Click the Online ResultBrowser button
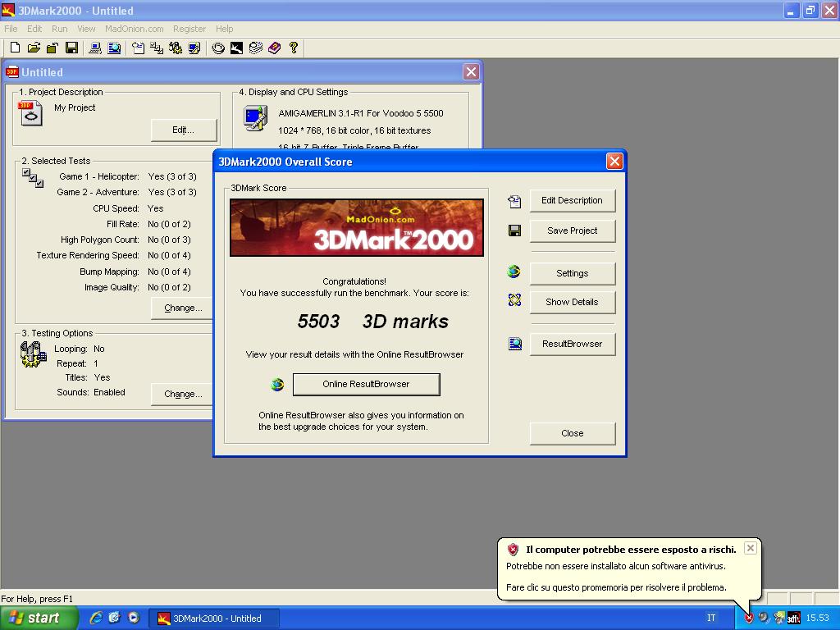Image resolution: width=840 pixels, height=630 pixels. point(367,384)
